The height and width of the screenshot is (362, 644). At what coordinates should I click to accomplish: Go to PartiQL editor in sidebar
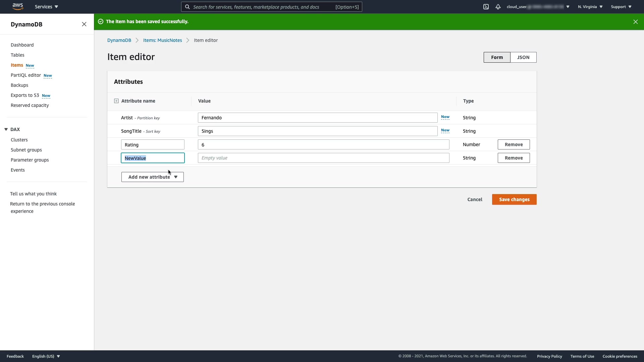(x=26, y=75)
